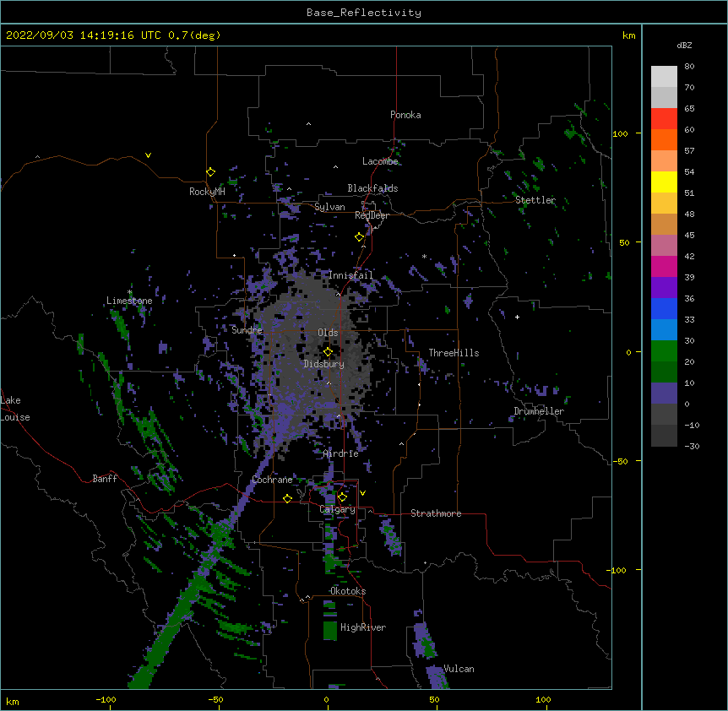The width and height of the screenshot is (728, 711).
Task: Click the dBZ legend heading
Action: [x=684, y=45]
